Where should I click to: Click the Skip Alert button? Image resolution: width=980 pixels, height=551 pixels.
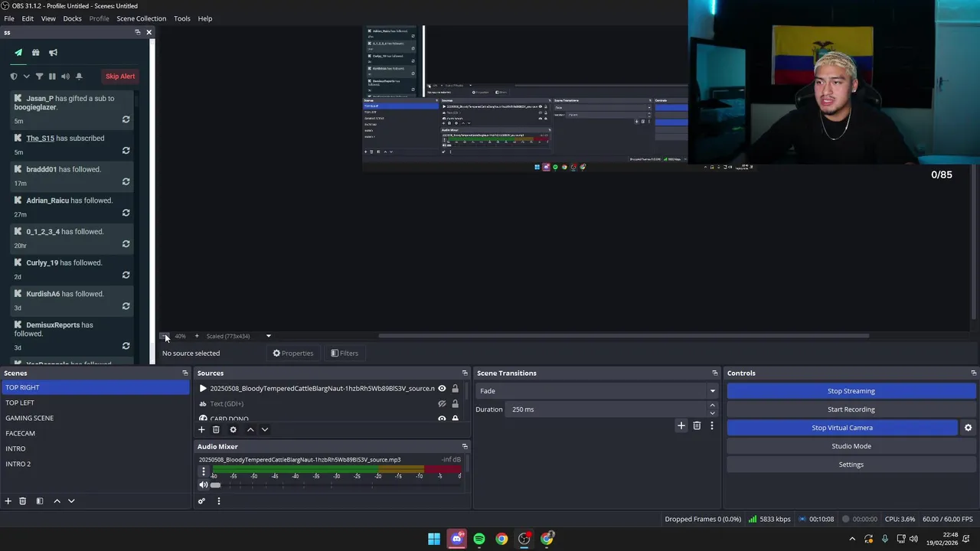coord(120,77)
